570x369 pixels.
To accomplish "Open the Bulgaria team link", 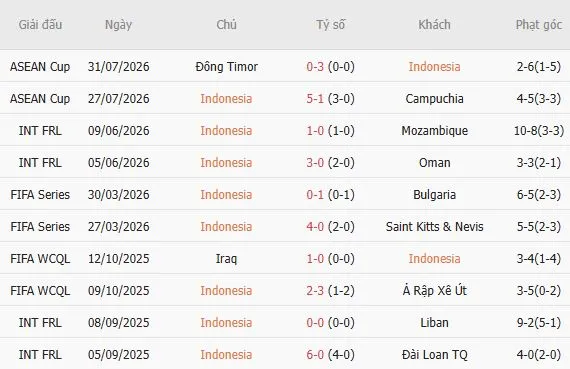I will click(434, 195).
